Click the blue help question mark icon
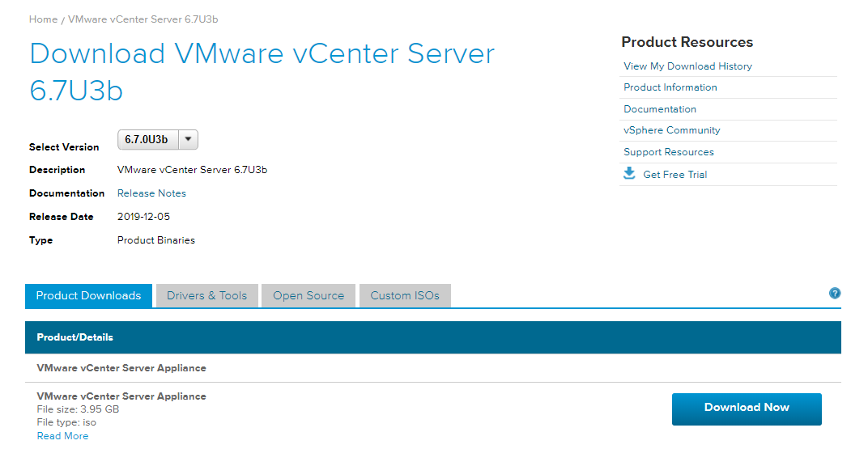Viewport: 868px width, 449px height. 834,294
